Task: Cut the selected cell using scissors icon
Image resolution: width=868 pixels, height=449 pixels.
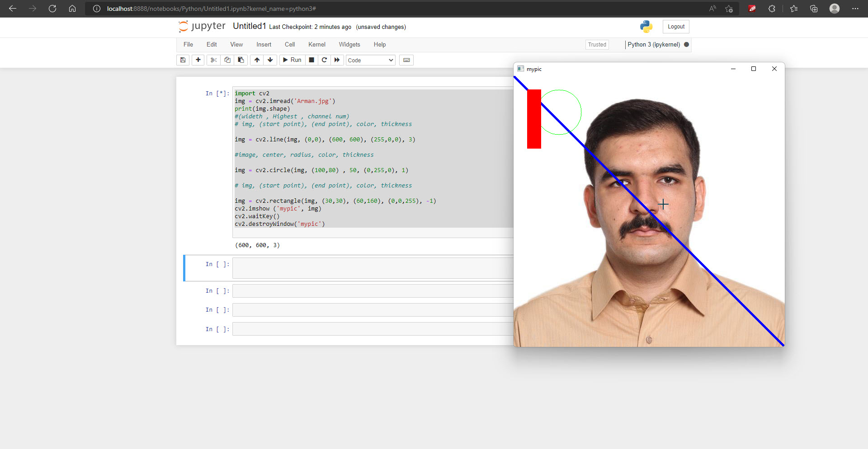Action: click(213, 60)
